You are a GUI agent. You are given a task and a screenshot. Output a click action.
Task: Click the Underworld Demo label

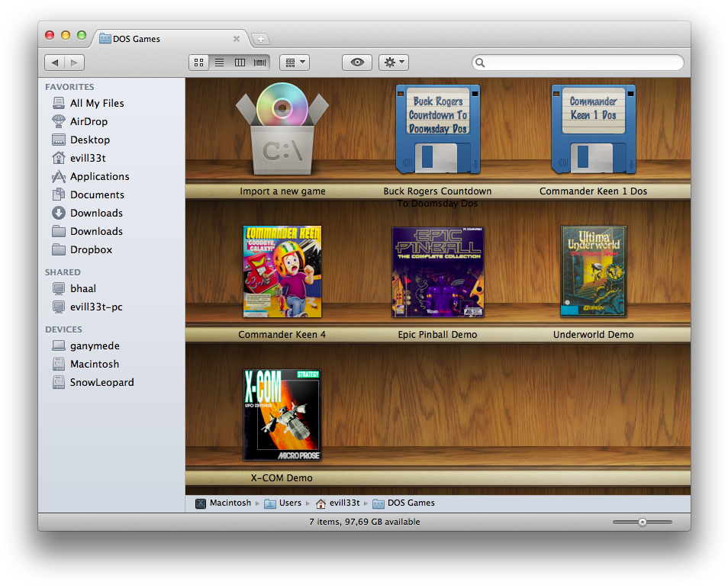594,335
